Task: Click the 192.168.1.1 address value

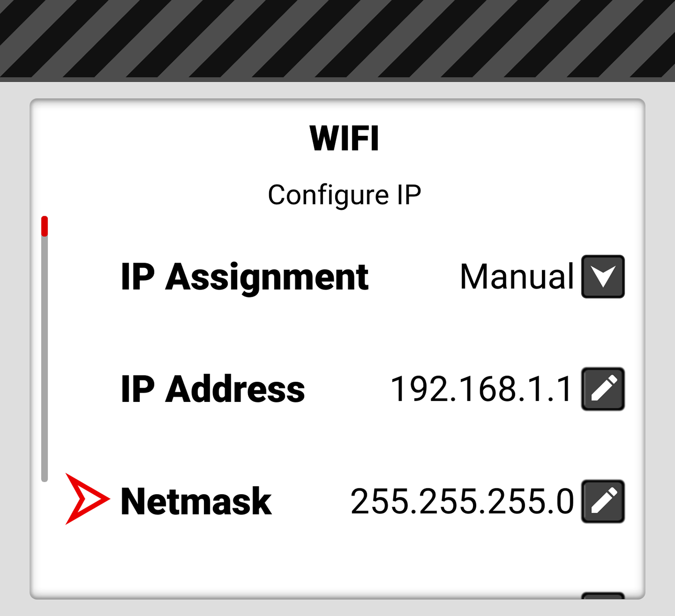Action: pos(481,389)
